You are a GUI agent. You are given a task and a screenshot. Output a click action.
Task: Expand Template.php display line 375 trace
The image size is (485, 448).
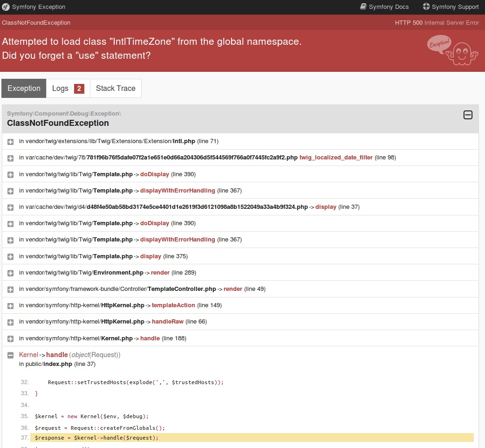[x=11, y=257]
